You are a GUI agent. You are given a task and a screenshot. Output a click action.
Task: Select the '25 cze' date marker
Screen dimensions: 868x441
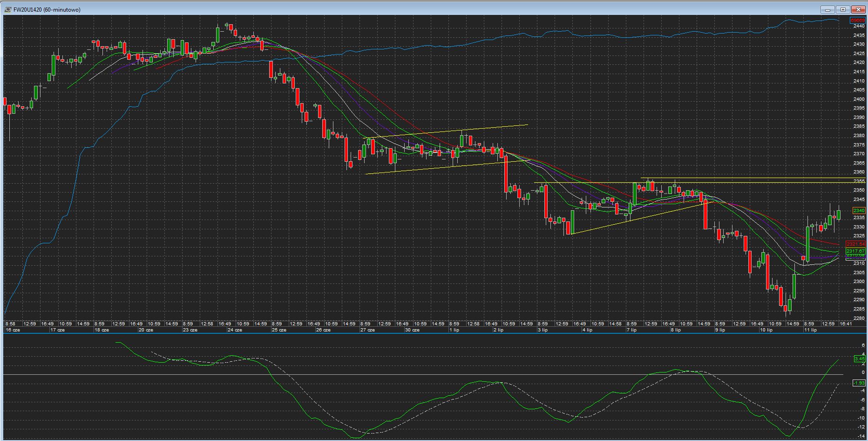click(279, 330)
